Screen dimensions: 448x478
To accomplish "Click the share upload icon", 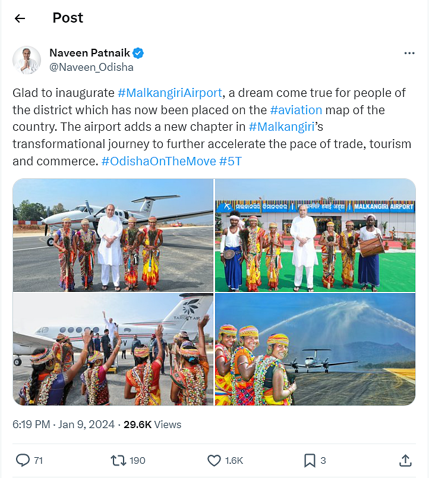I will click(405, 460).
